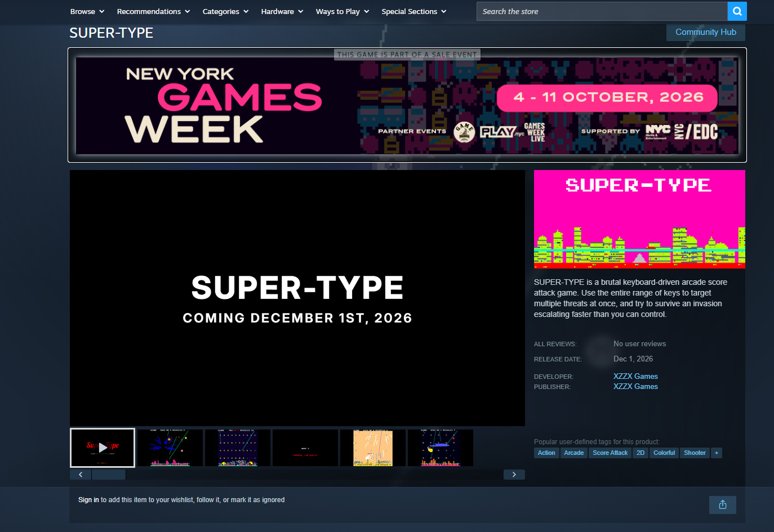
Task: Open the New York Games Week banner
Action: tap(407, 105)
